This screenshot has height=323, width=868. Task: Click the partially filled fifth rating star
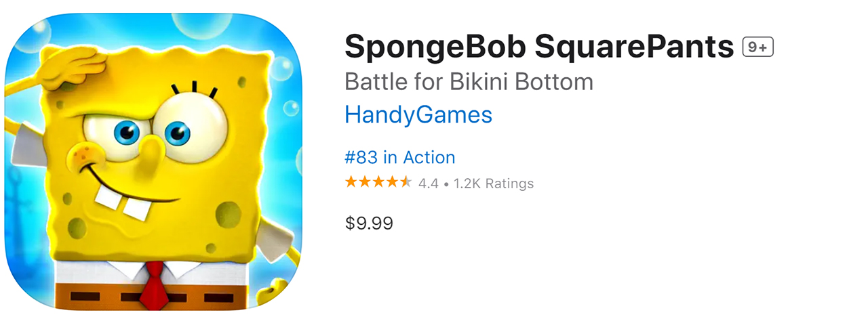click(x=406, y=182)
